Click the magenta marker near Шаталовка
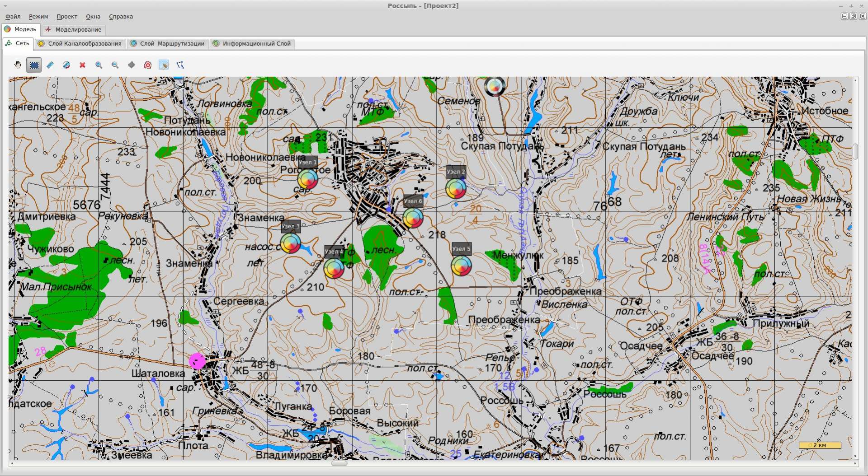868x476 pixels. pyautogui.click(x=197, y=361)
